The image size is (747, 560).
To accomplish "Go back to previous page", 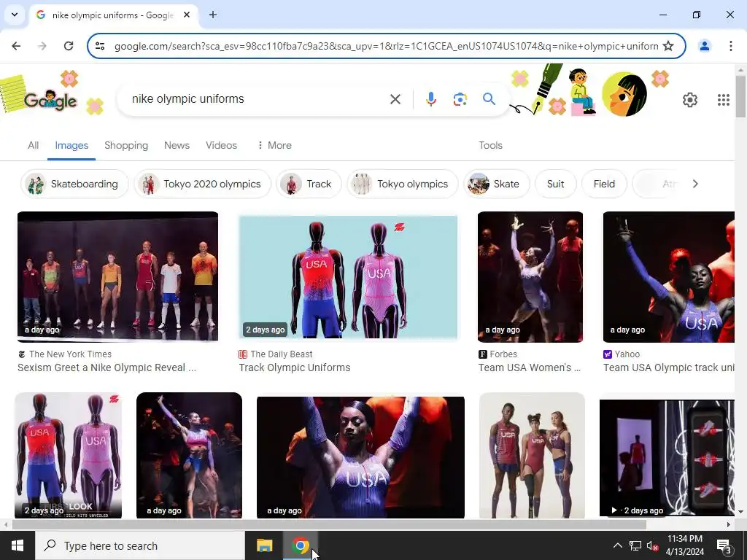I will point(16,46).
